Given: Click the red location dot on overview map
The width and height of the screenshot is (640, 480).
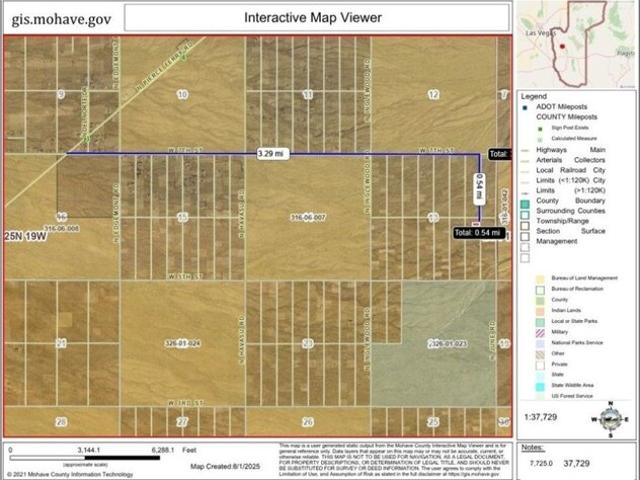Looking at the screenshot, I should 563,46.
